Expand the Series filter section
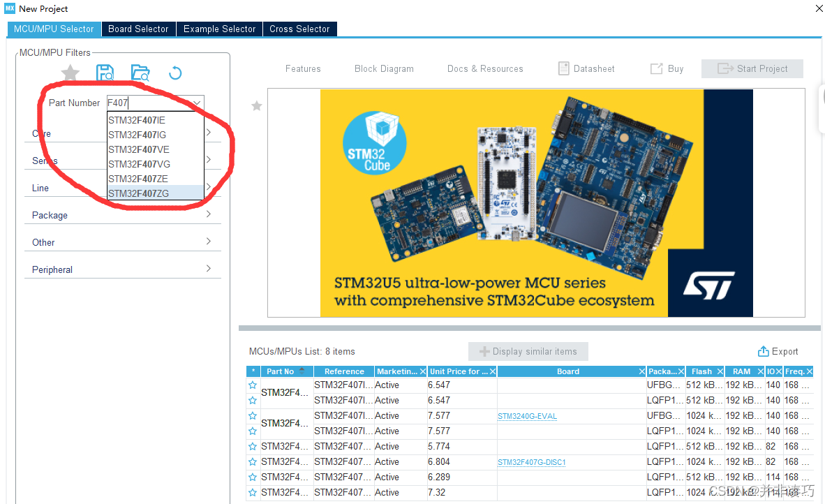 click(x=209, y=159)
